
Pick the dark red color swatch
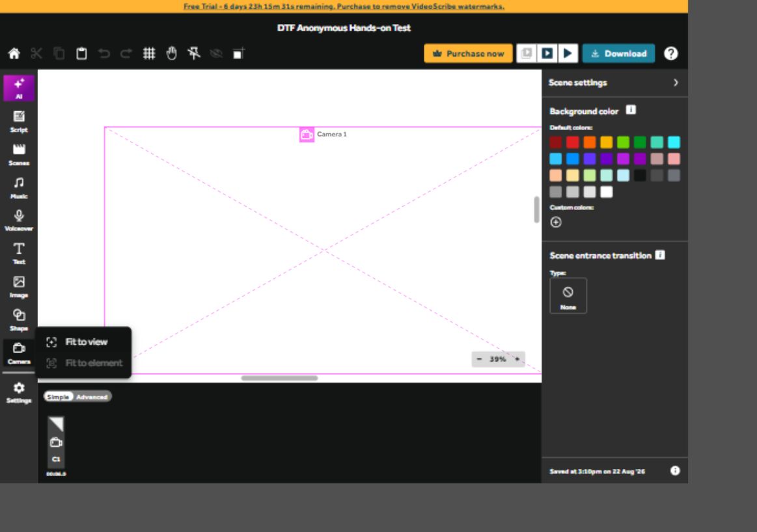pyautogui.click(x=556, y=142)
